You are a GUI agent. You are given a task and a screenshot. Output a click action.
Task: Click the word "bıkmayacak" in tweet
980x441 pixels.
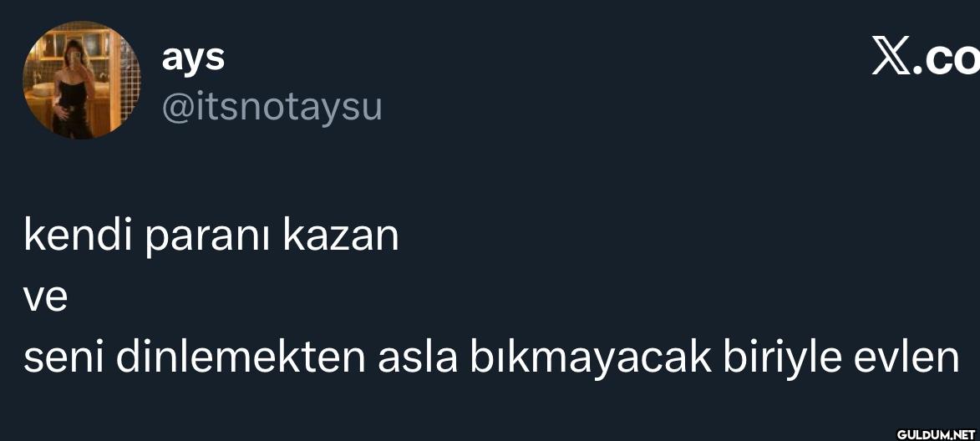590,361
